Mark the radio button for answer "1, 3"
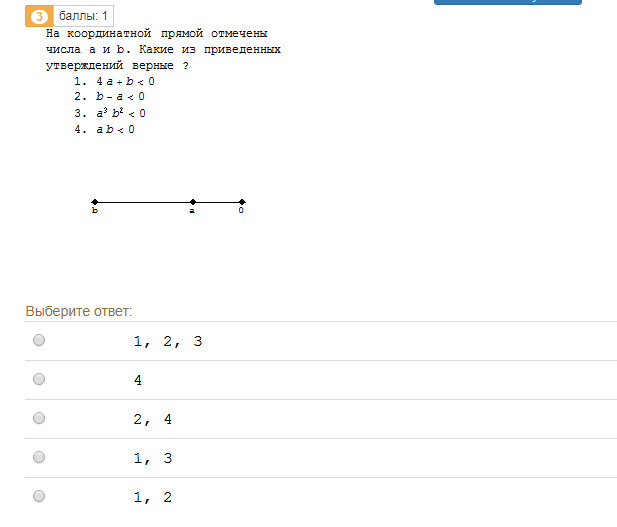The height and width of the screenshot is (527, 617). (39, 457)
